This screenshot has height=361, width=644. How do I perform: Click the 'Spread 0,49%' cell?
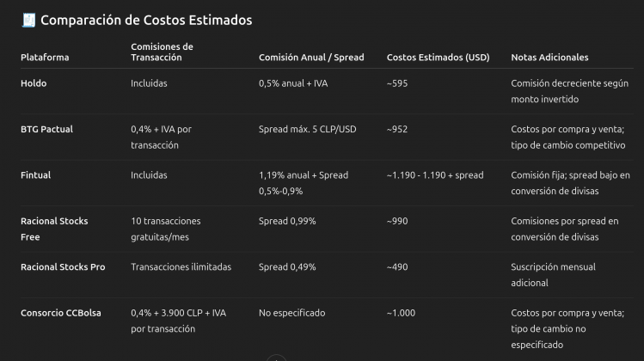click(287, 267)
